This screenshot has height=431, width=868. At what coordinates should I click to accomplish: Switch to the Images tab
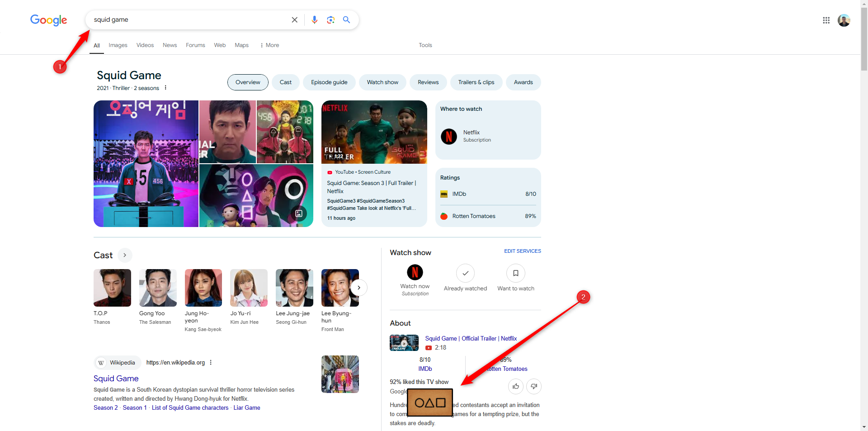click(118, 45)
